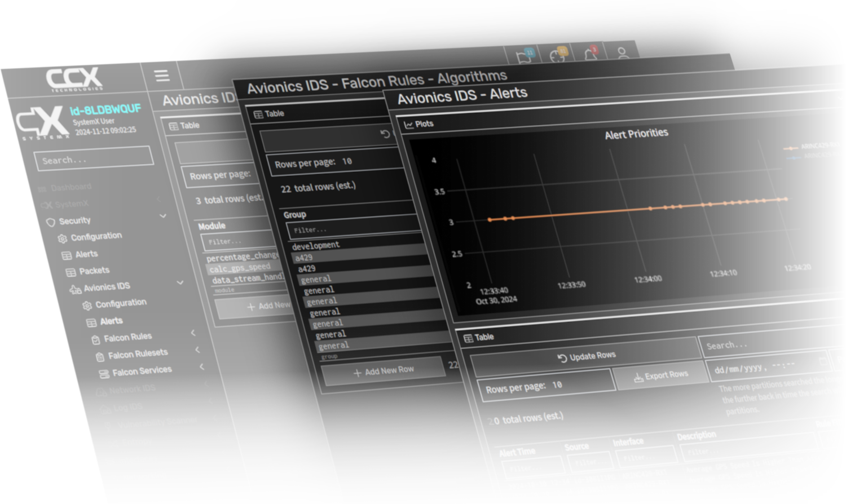Click gear icon beside Security Configuration
This screenshot has width=846, height=504.
[x=63, y=238]
